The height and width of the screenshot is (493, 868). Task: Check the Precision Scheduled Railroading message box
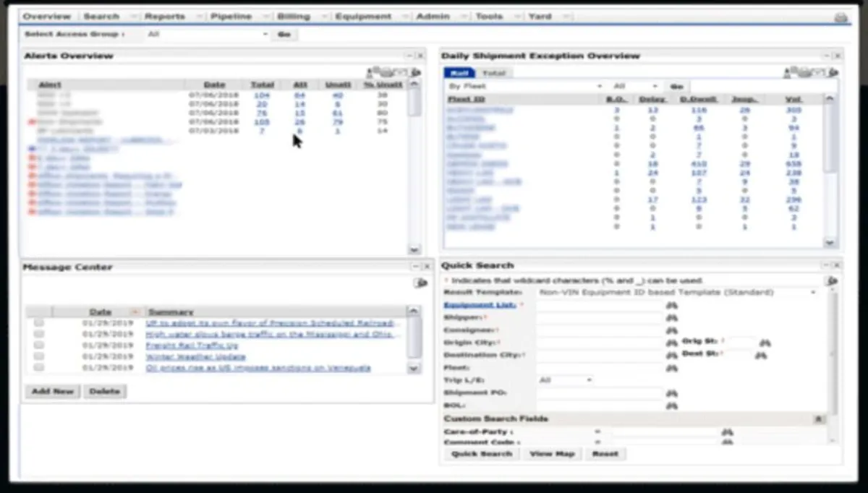pos(38,323)
